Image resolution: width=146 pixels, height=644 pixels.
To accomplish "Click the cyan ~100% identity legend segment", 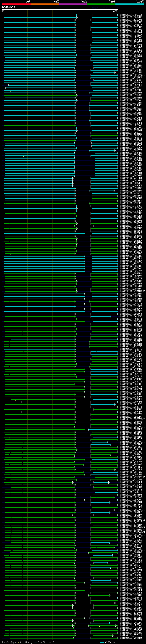I will [x=130, y=4].
